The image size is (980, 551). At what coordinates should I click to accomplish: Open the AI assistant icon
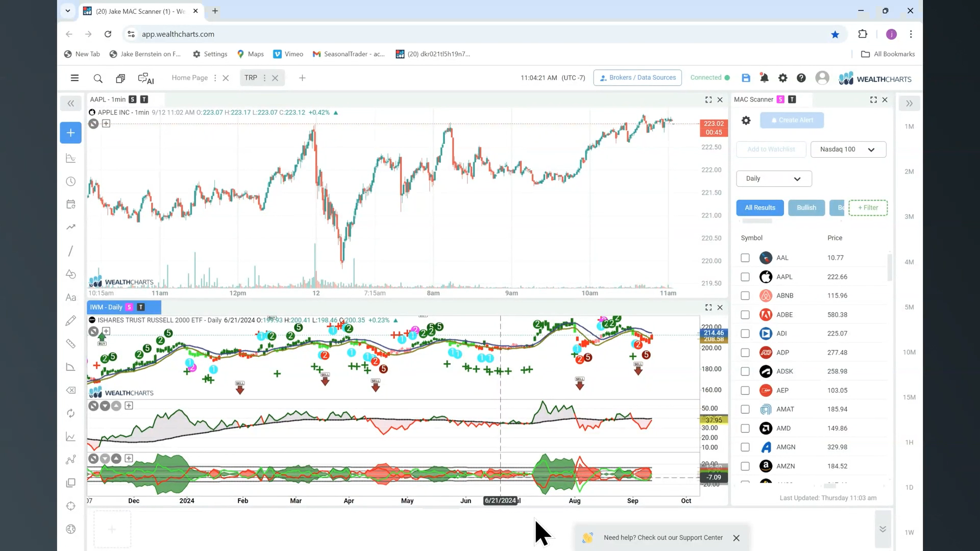[x=146, y=78]
